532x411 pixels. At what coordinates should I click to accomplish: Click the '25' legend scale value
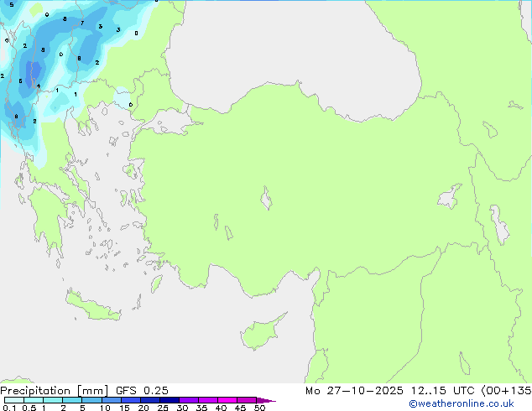click(163, 408)
